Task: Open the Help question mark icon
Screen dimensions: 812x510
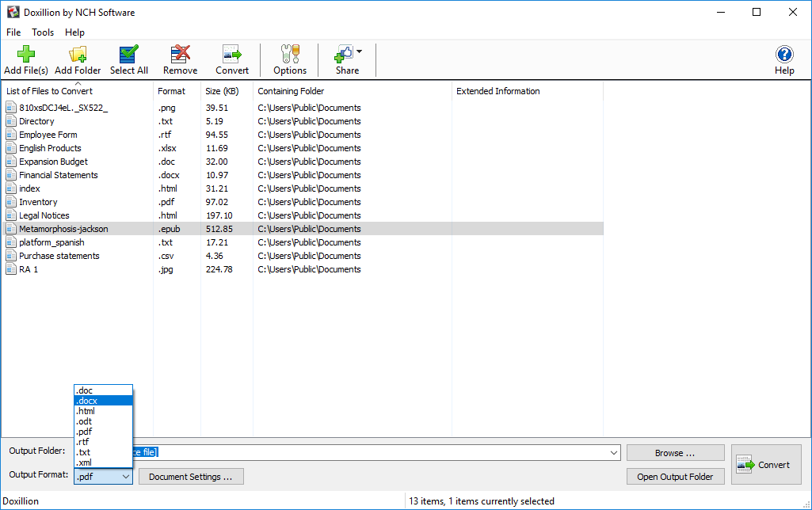Action: click(784, 54)
